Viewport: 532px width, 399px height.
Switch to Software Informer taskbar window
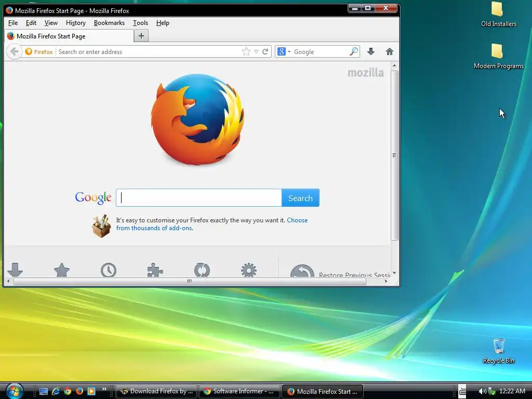click(240, 391)
